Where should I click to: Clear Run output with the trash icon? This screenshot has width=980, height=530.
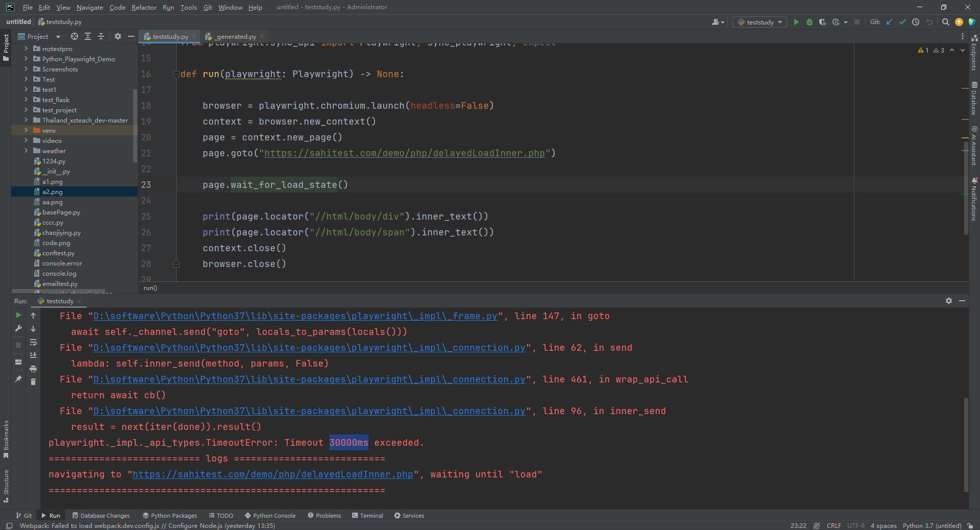pos(33,382)
